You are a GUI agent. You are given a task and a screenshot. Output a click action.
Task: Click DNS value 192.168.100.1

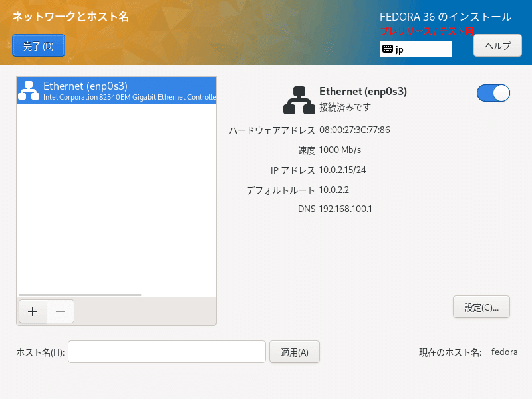[x=345, y=209]
